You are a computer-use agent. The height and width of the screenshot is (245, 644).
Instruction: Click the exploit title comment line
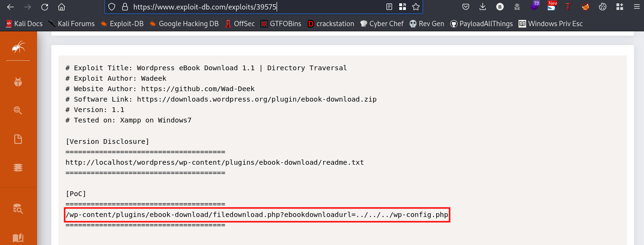coord(206,68)
